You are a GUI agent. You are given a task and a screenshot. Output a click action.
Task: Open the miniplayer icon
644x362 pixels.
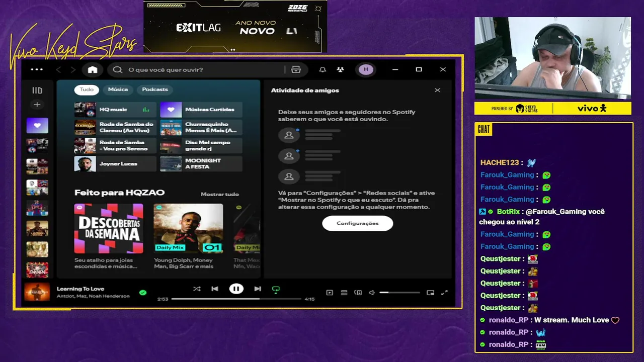point(430,293)
